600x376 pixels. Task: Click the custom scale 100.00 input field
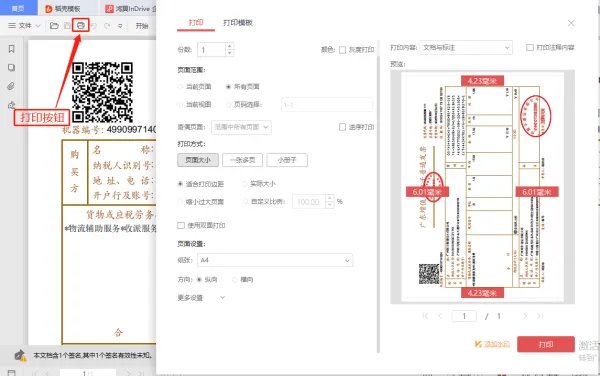[309, 202]
